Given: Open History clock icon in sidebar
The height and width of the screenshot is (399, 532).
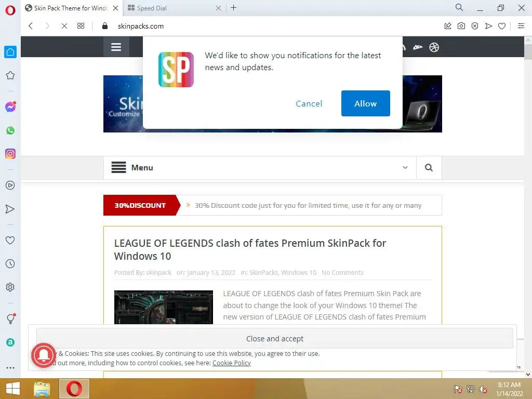Looking at the screenshot, I should pyautogui.click(x=10, y=263).
